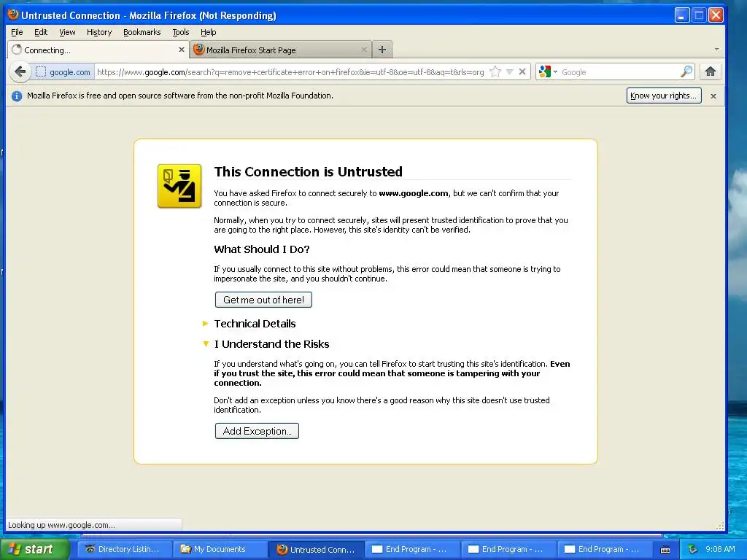Click the bold www.google.com text
The image size is (747, 560).
pyautogui.click(x=414, y=193)
